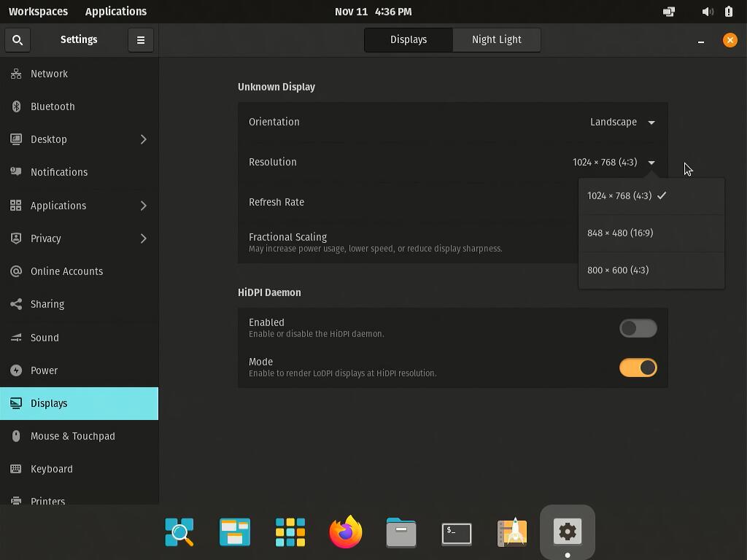Click the Sharing icon in sidebar
This screenshot has height=560, width=747.
tap(16, 304)
